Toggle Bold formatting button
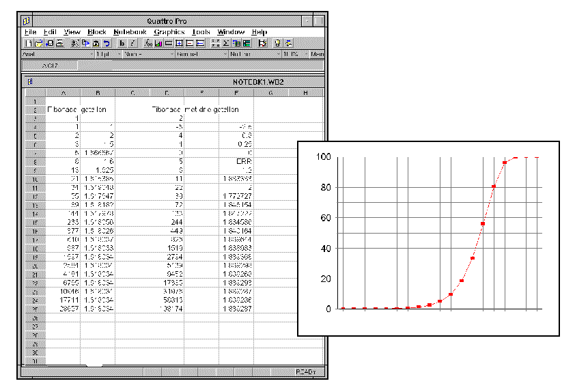Image resolution: width=575 pixels, height=392 pixels. coord(122,43)
